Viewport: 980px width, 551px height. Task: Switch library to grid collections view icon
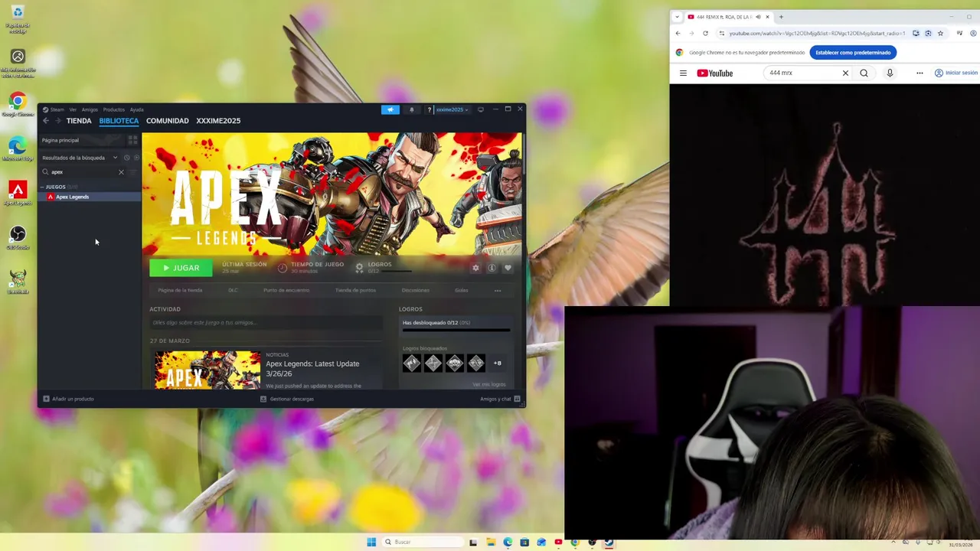pos(132,140)
